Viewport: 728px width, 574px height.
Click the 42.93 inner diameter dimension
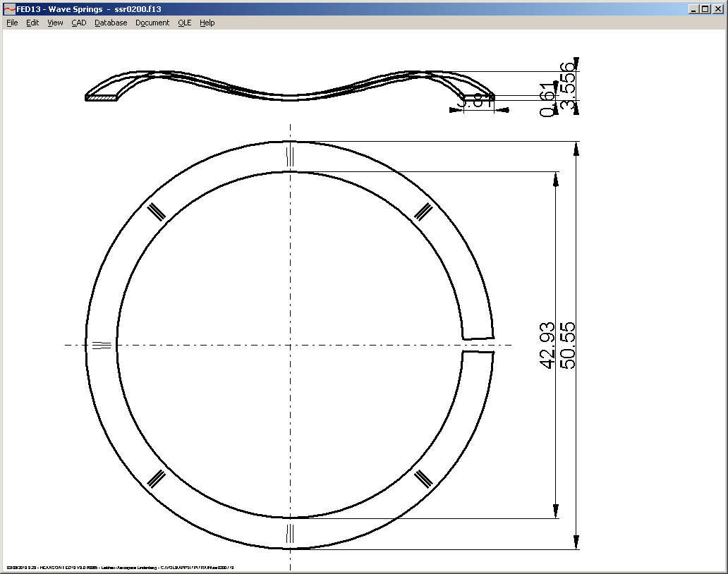(547, 346)
